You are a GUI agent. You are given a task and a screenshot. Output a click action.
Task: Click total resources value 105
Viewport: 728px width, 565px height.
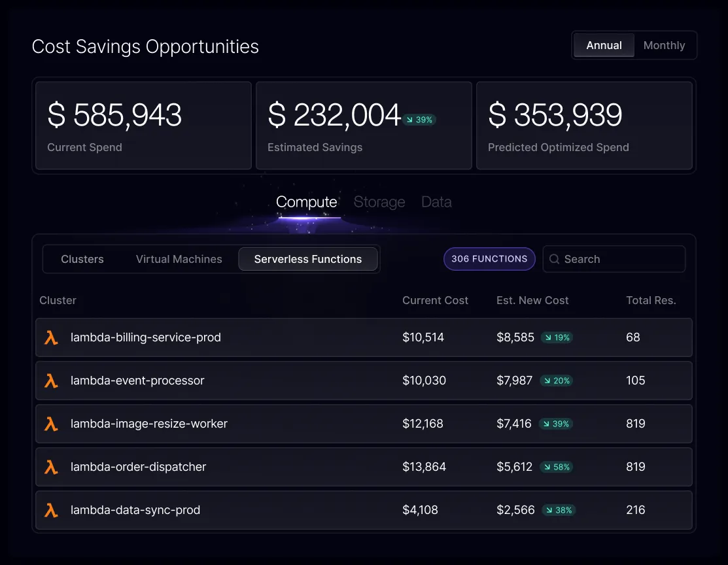click(x=636, y=381)
